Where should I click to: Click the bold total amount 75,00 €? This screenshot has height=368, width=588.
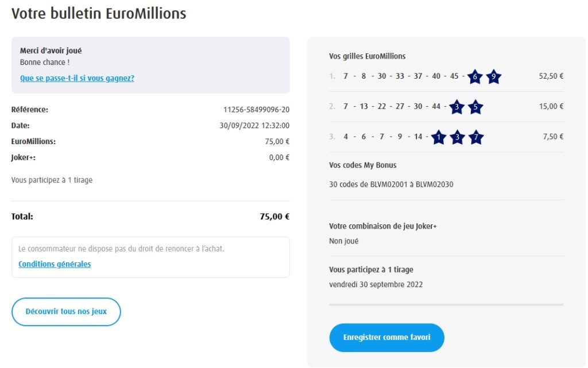click(274, 217)
